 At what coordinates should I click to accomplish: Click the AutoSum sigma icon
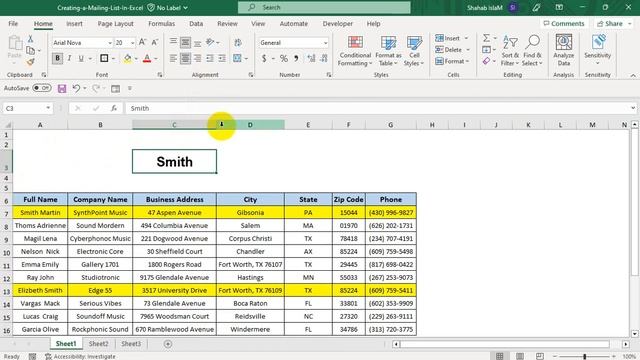(486, 38)
